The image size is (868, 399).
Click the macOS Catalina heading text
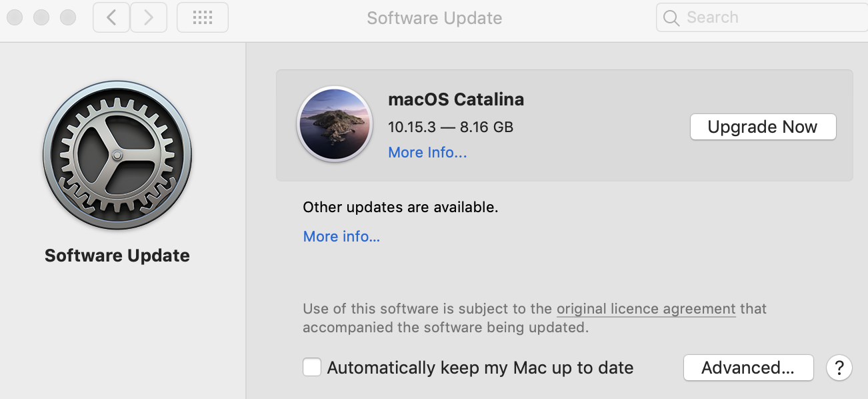(x=456, y=99)
